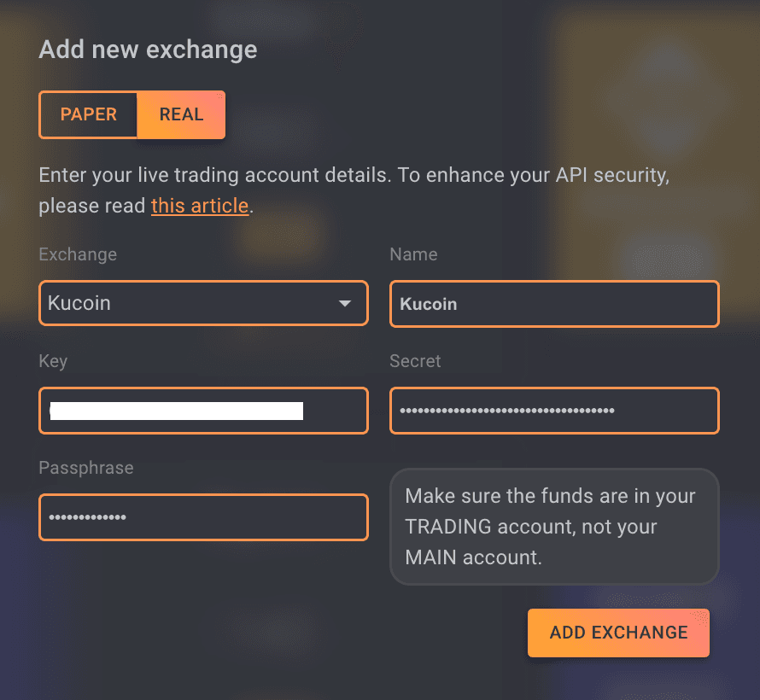
Task: Click the "Passphrase" field label
Action: point(85,468)
